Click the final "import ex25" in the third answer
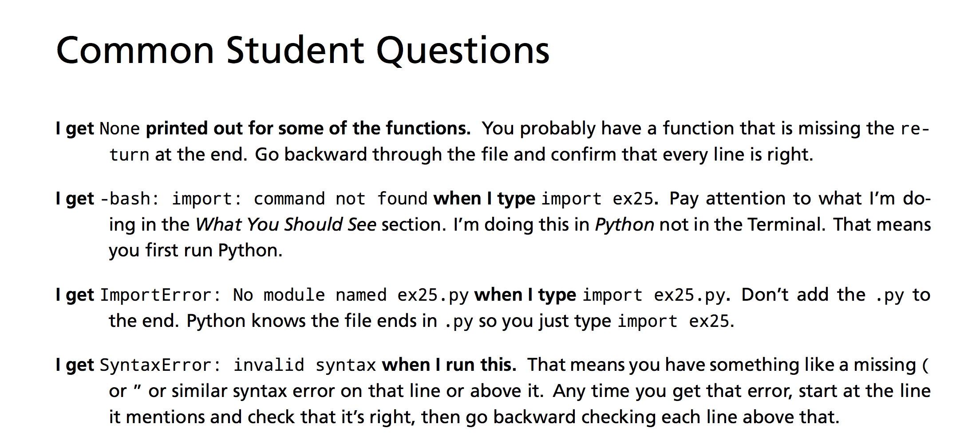The image size is (980, 440). click(673, 321)
